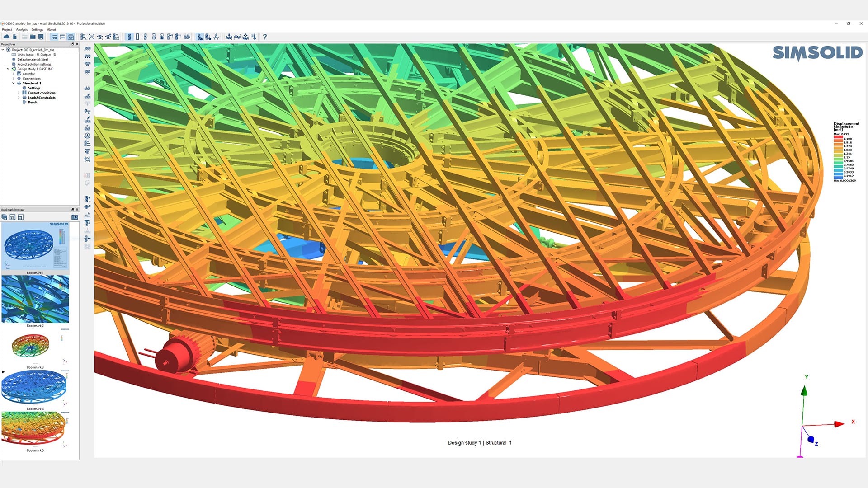The height and width of the screenshot is (488, 868).
Task: Open the Analysis menu
Action: point(21,29)
